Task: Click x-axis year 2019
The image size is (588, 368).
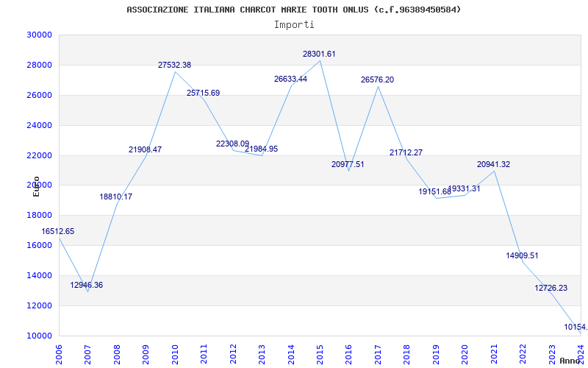Action: pos(436,355)
